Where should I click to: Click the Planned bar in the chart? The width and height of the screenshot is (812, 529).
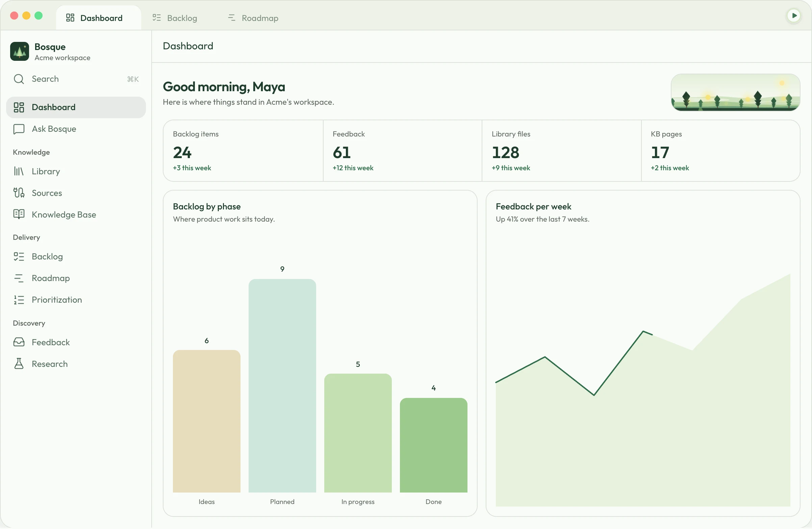(x=282, y=386)
